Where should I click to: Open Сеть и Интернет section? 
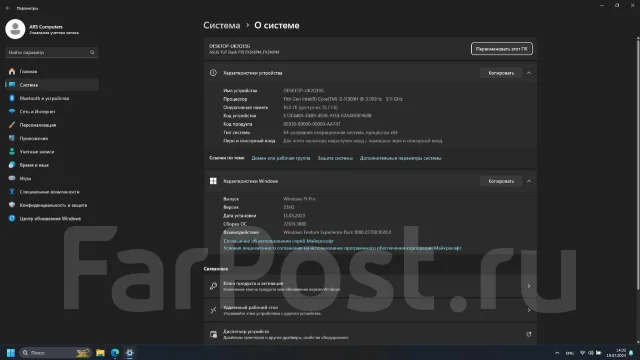[x=52, y=111]
